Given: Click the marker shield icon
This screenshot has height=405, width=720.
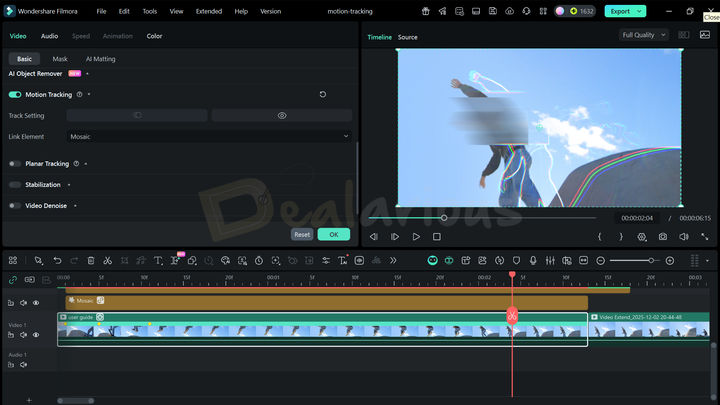Looking at the screenshot, I should (x=516, y=260).
